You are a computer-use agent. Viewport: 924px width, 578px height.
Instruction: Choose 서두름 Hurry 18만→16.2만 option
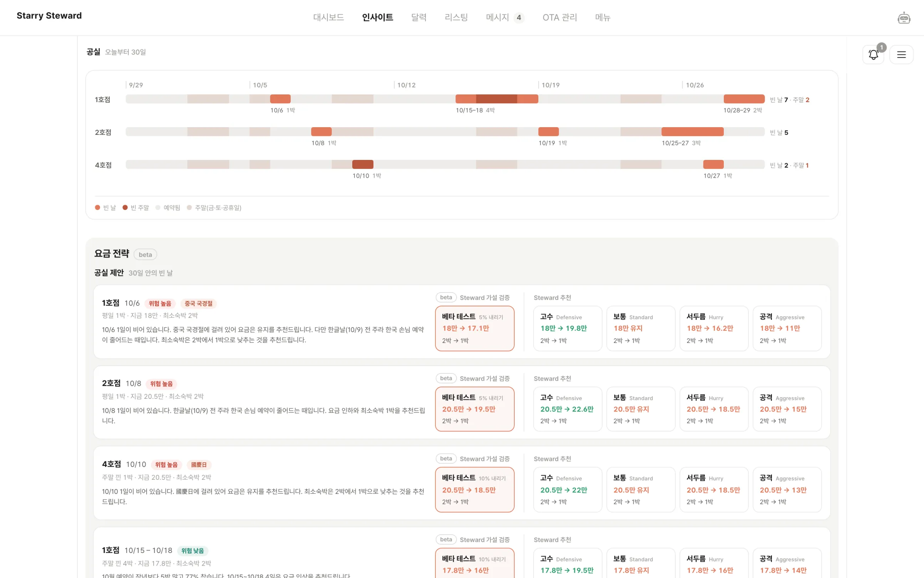point(714,329)
